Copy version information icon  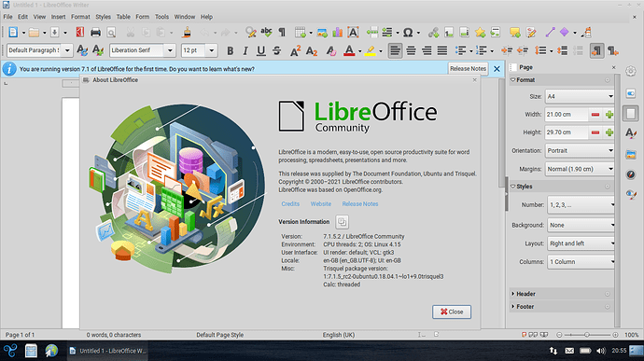pos(343,222)
